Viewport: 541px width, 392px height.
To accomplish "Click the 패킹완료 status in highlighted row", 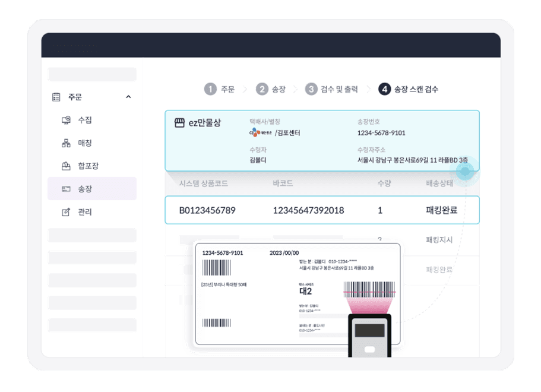I will (442, 210).
